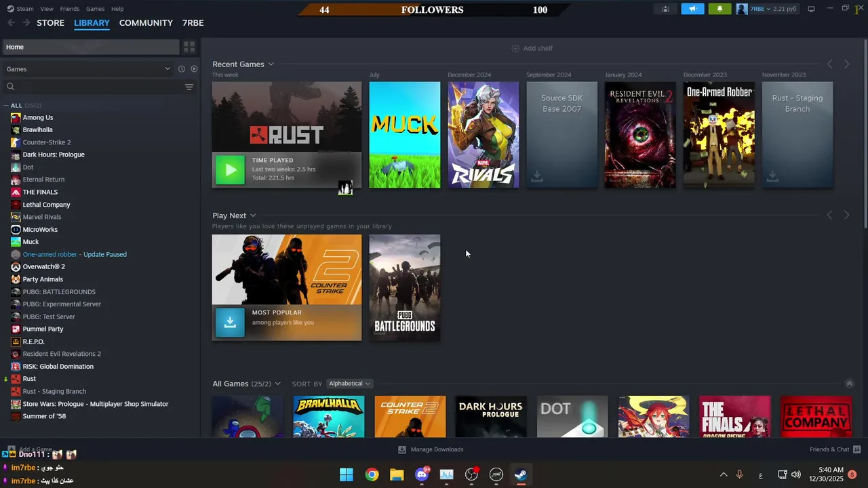868x488 pixels.
Task: Click the Overwatch 2 sidebar icon
Action: click(x=16, y=266)
